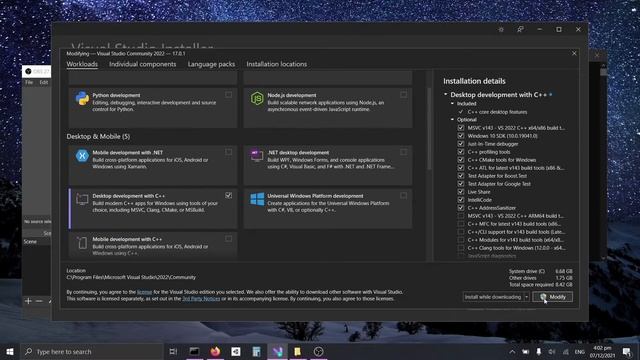The width and height of the screenshot is (640, 360).
Task: Switch to Visual Studio Installer taskbar icon
Action: point(277,351)
